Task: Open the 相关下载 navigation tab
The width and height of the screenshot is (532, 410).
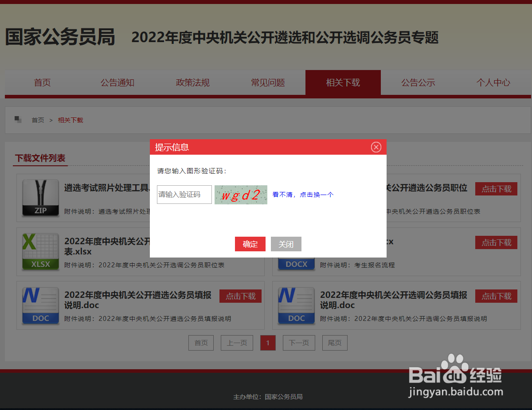Action: pos(343,82)
